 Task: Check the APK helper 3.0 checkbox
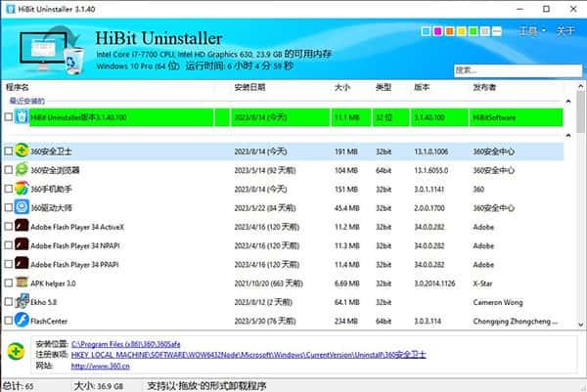point(8,283)
